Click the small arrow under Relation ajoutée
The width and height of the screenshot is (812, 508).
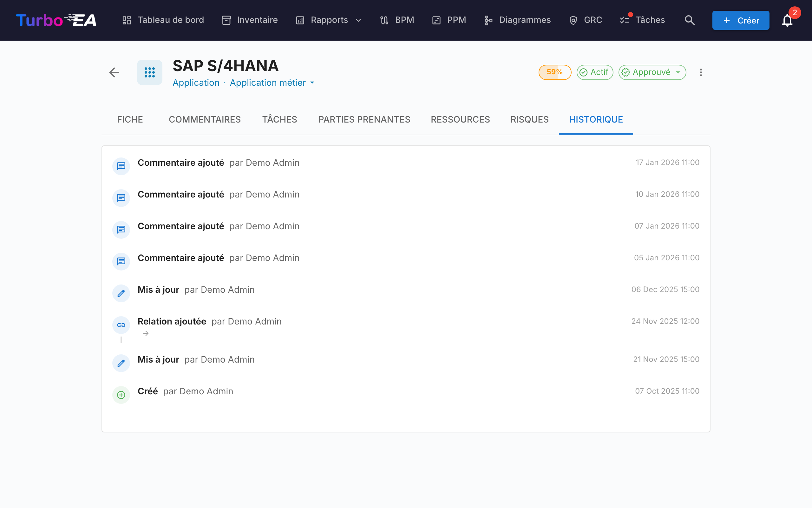(x=146, y=333)
